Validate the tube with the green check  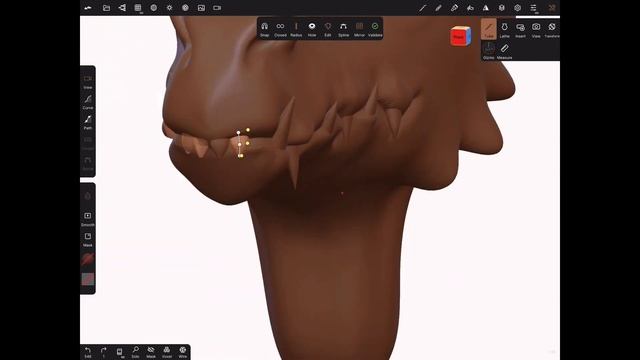click(x=375, y=29)
